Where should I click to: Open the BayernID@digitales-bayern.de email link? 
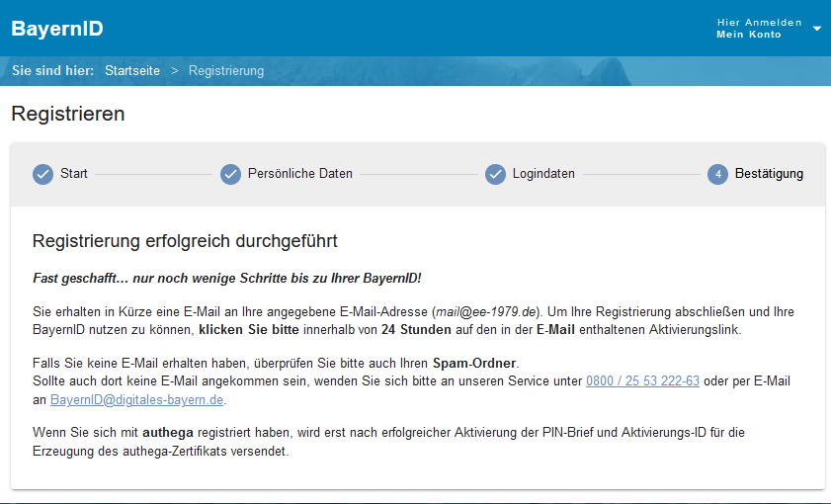136,399
